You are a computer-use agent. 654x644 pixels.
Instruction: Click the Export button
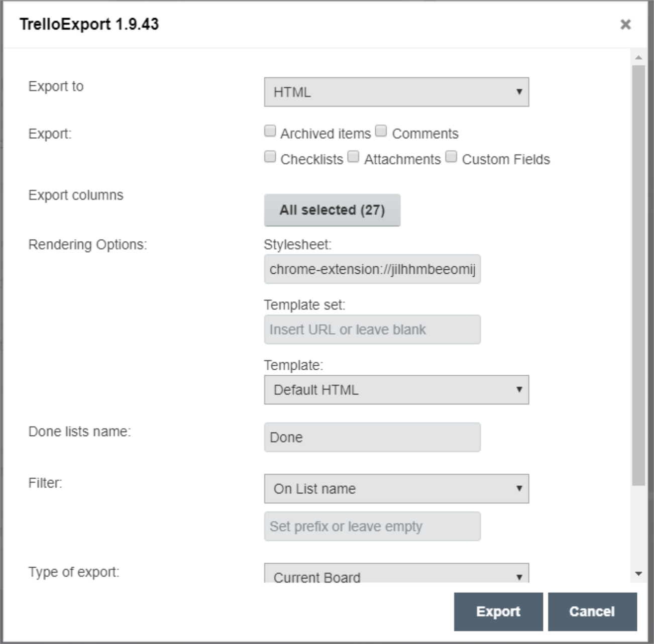click(498, 612)
